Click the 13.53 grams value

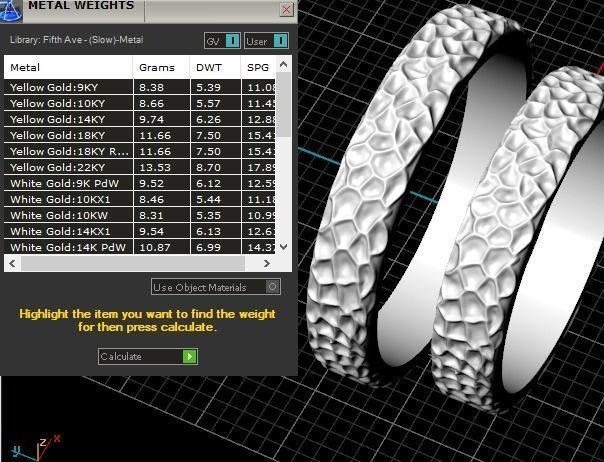click(155, 167)
